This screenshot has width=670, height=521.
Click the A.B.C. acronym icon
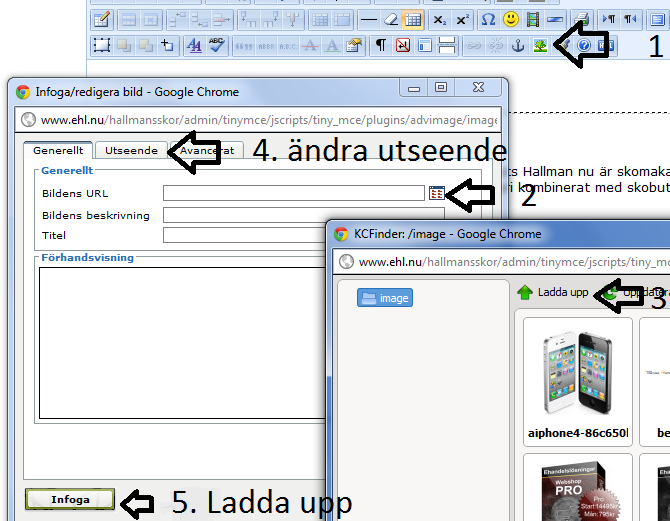tap(288, 45)
